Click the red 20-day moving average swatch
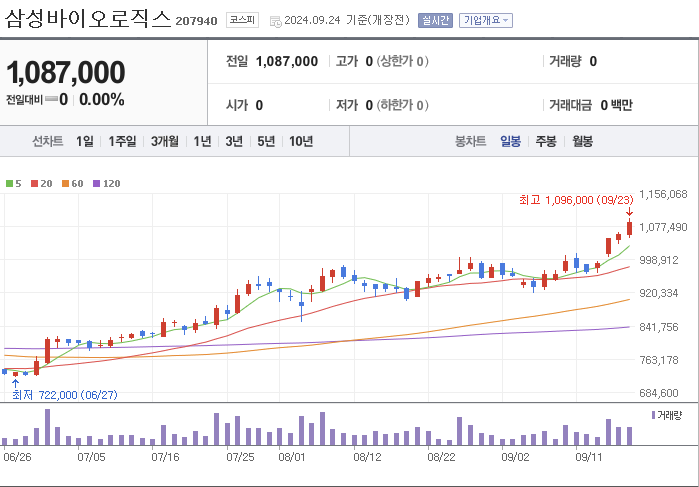This screenshot has height=487, width=699. pos(34,183)
